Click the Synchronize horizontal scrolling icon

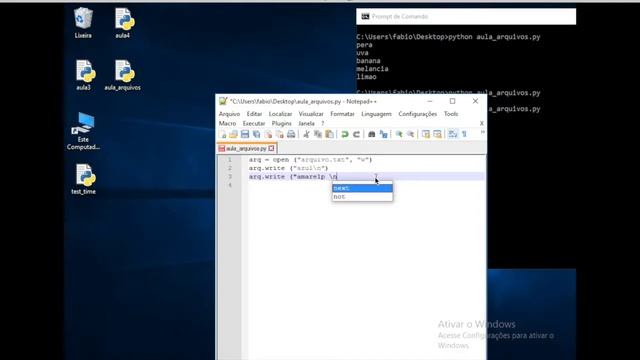[437, 134]
